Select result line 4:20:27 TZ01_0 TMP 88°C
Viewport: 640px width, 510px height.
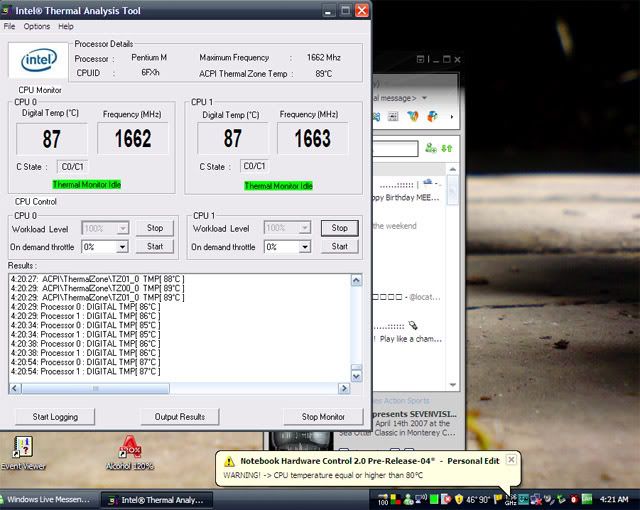(x=98, y=279)
